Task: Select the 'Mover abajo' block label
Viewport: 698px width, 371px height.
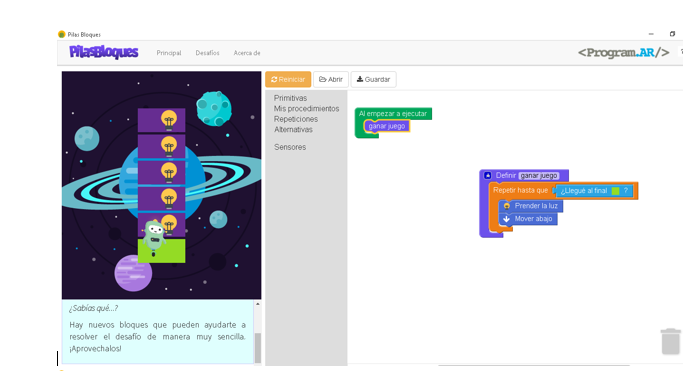Action: tap(533, 219)
